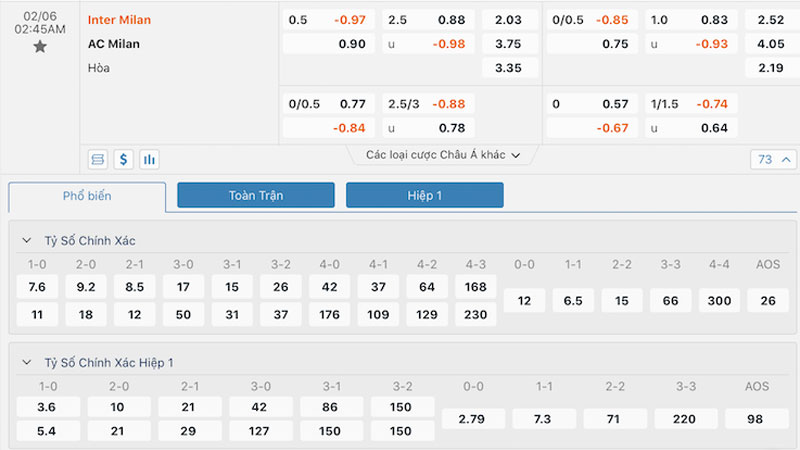Click the favorite star under match time
The height and width of the screenshot is (450, 800).
pyautogui.click(x=40, y=47)
